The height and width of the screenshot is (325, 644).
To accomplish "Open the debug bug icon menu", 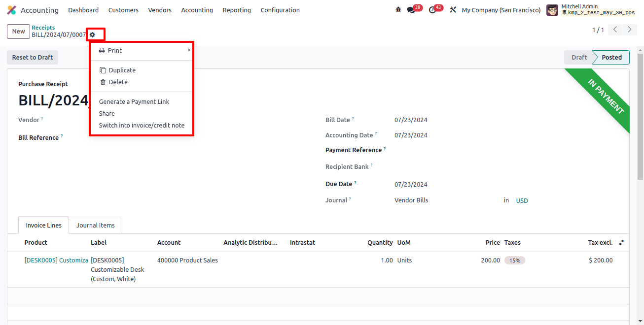I will (x=398, y=10).
